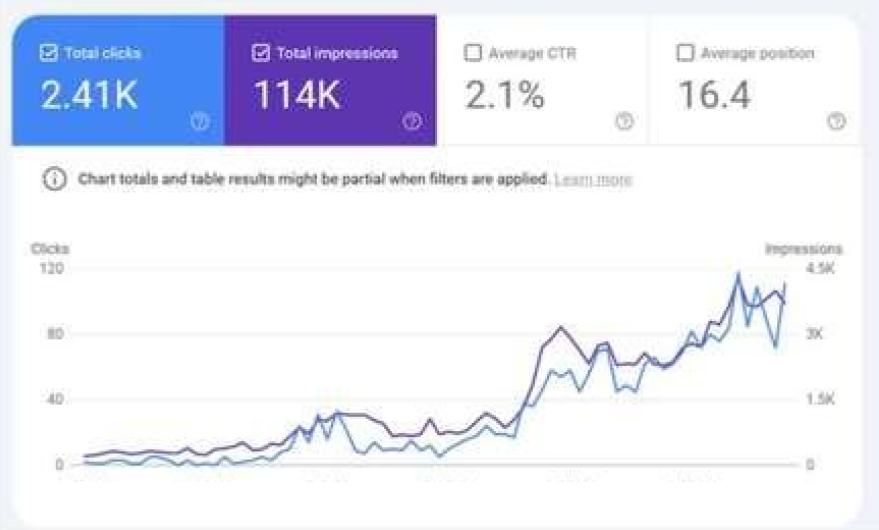Click the chart totals partial results notice text

tap(313, 180)
